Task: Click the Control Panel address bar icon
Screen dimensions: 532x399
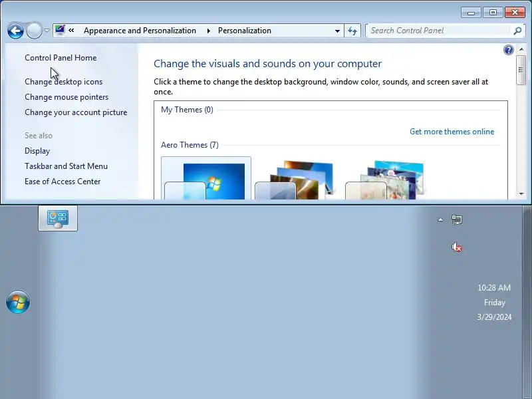Action: click(x=60, y=30)
